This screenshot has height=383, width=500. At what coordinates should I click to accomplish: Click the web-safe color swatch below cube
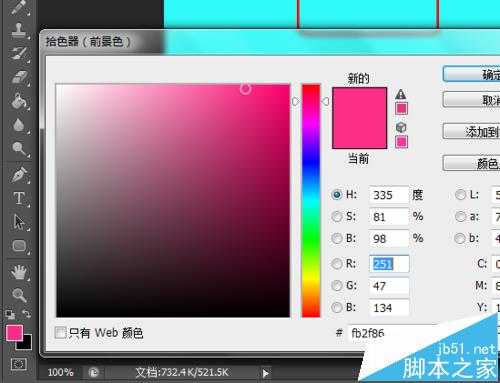[x=401, y=142]
